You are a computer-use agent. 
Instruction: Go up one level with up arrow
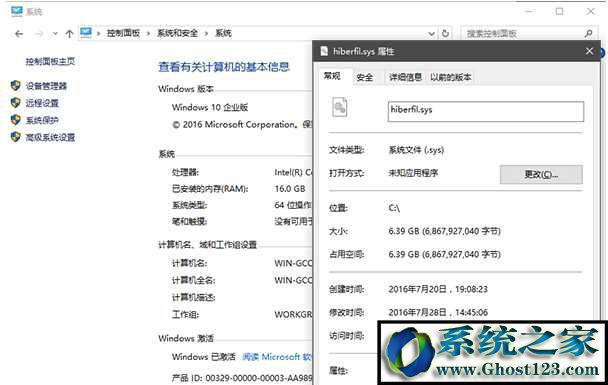click(x=69, y=34)
